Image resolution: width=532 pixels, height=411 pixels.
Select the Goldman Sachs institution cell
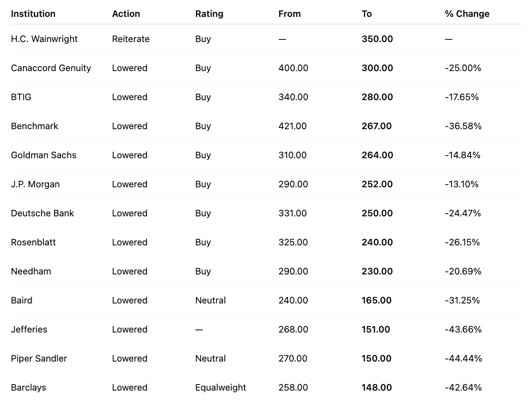(x=43, y=155)
